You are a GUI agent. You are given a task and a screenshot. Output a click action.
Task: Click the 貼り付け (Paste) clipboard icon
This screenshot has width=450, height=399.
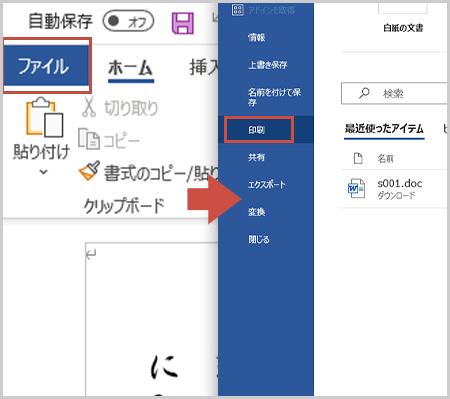click(45, 117)
